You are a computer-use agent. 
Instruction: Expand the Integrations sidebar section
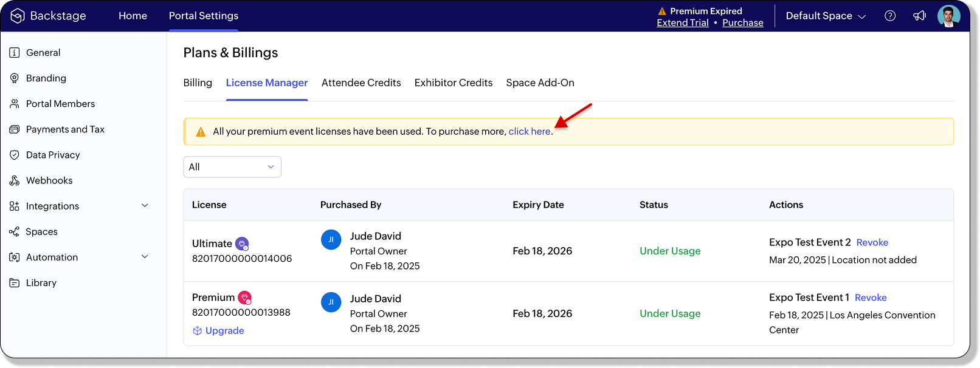pos(145,206)
